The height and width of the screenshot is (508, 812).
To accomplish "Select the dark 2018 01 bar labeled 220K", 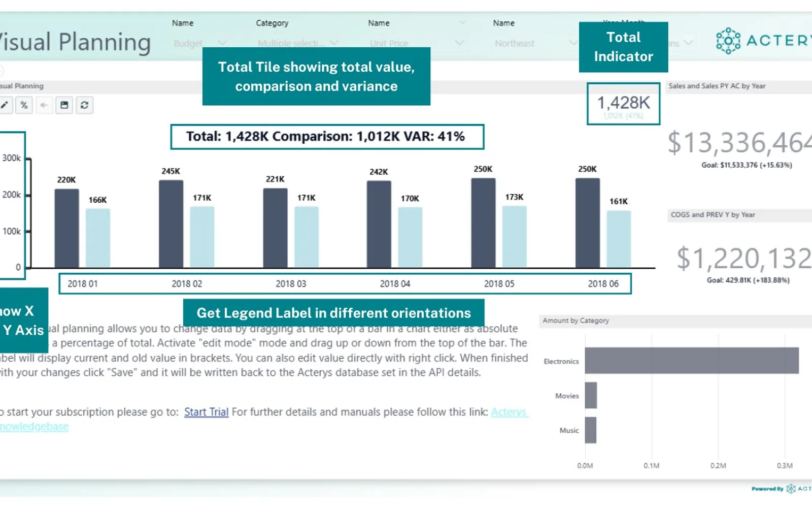I will [66, 228].
